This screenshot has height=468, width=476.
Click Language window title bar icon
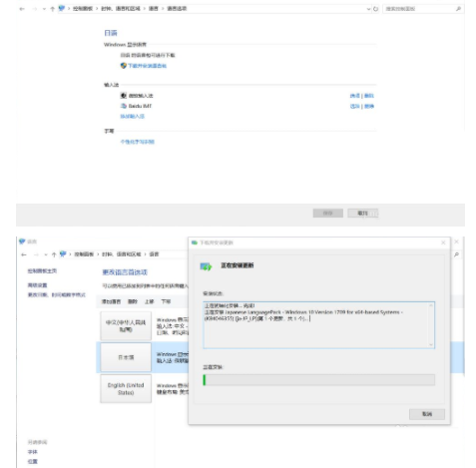22,241
